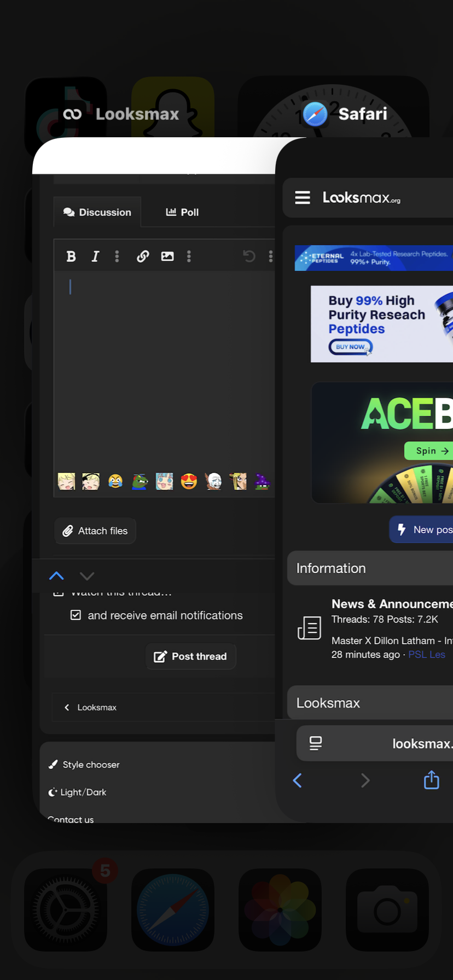This screenshot has height=980, width=453.
Task: Switch to the Poll tab
Action: coord(182,212)
